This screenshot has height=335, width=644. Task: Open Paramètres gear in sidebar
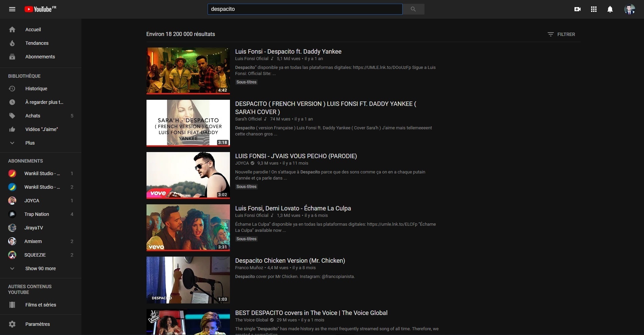tap(37, 324)
